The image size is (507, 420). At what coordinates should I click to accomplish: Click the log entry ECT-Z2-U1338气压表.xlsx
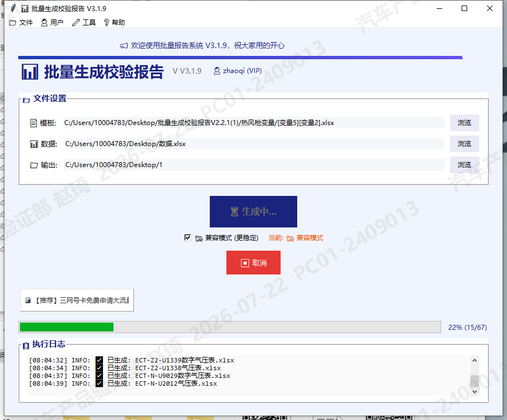[x=178, y=368]
